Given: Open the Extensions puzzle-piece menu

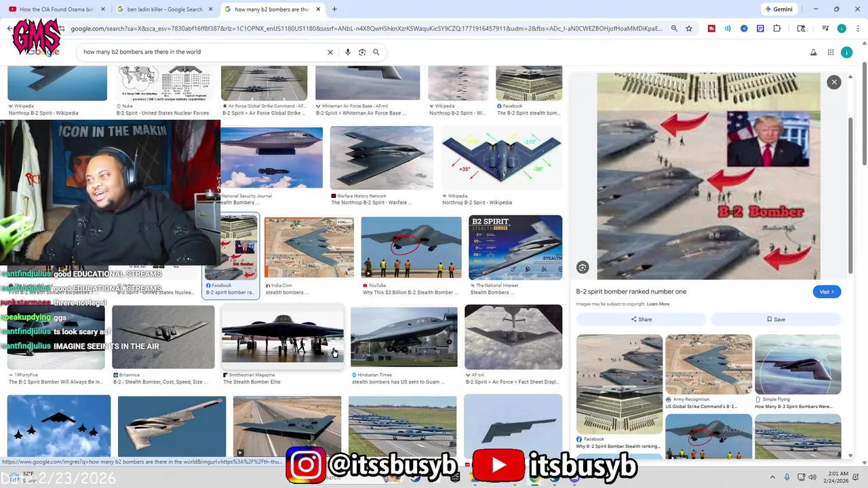Looking at the screenshot, I should pos(777,28).
